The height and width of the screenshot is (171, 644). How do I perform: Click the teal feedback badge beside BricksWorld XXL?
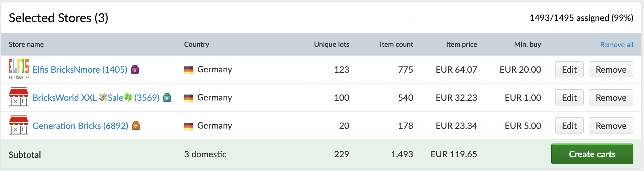[167, 98]
